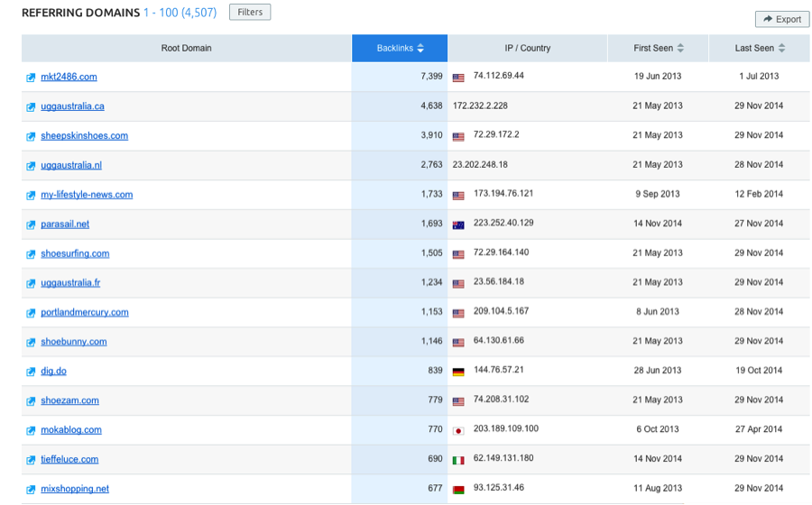Open external link icon for shoezam.com

(x=31, y=401)
